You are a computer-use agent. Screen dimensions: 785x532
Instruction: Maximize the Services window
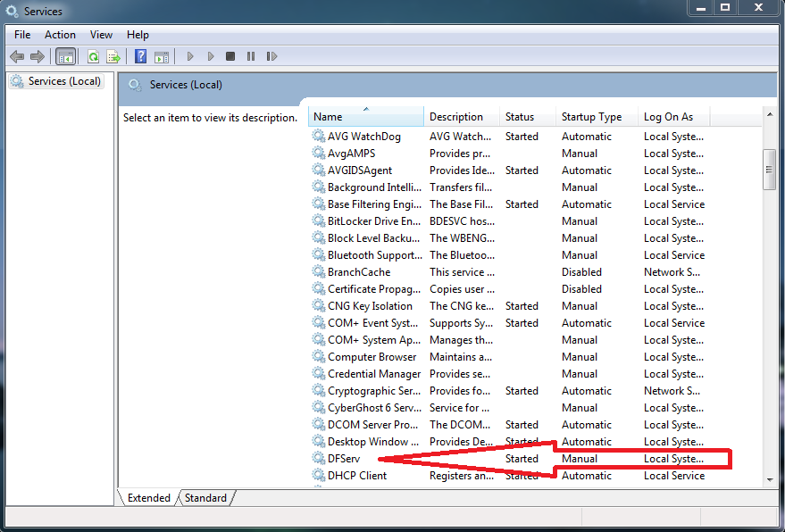pos(725,7)
